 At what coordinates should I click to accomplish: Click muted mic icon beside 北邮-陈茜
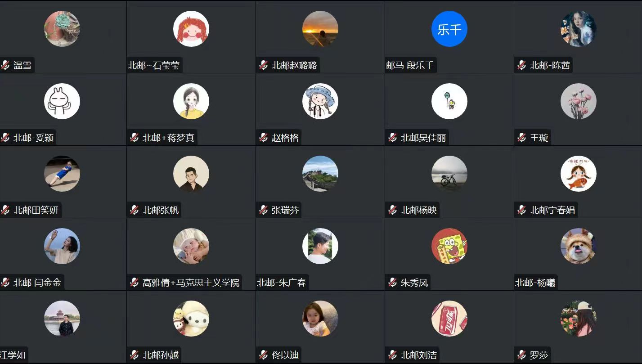coord(522,65)
